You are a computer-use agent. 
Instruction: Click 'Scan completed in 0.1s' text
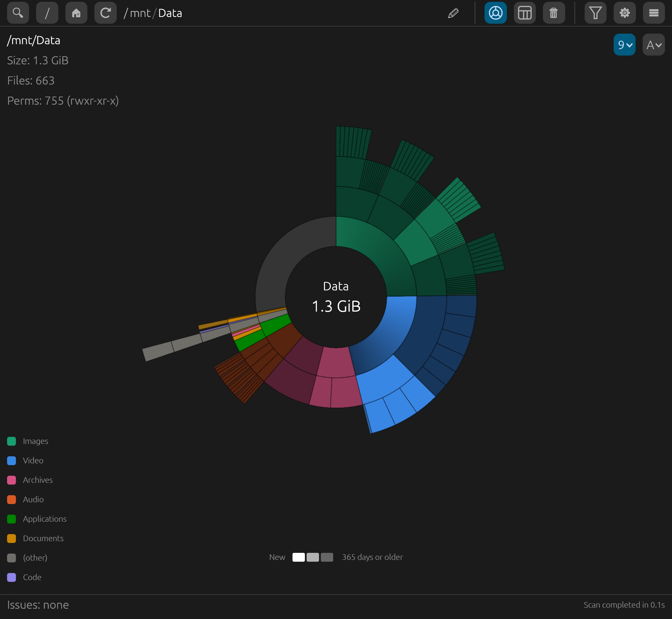[x=624, y=605]
